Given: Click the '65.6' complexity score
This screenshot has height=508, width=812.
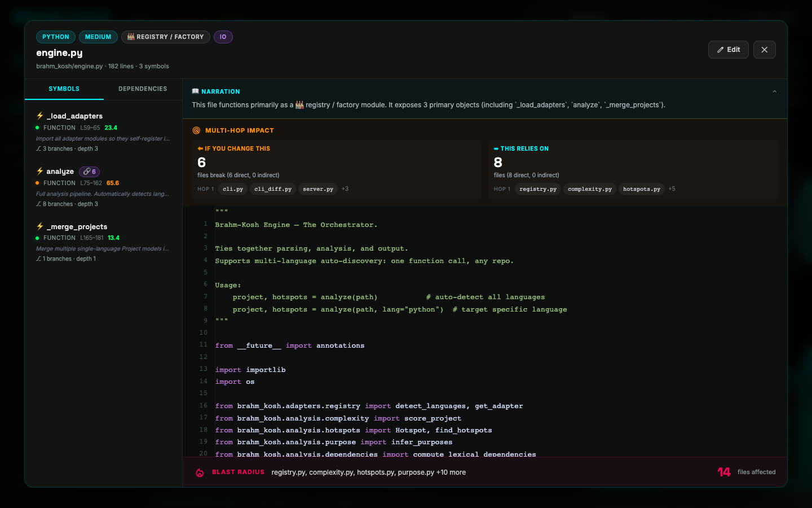Looking at the screenshot, I should click(x=113, y=183).
